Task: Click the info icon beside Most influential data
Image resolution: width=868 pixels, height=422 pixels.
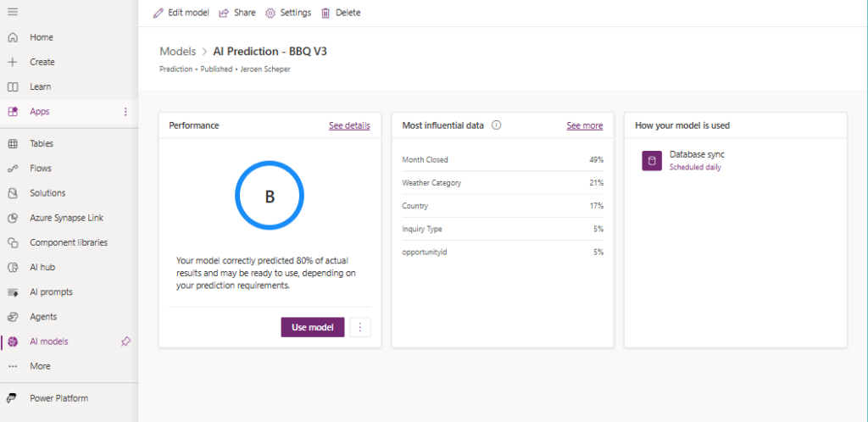Action: click(x=497, y=125)
